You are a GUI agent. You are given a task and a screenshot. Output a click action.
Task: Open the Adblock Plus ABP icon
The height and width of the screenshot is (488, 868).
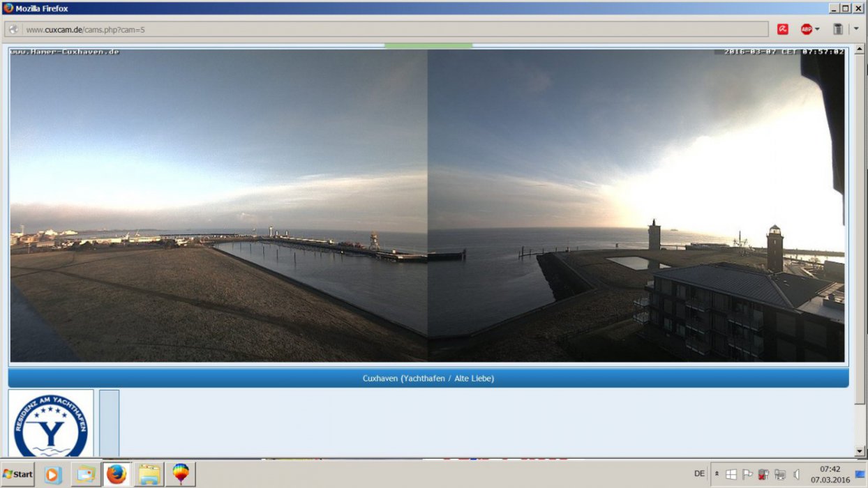click(x=806, y=29)
